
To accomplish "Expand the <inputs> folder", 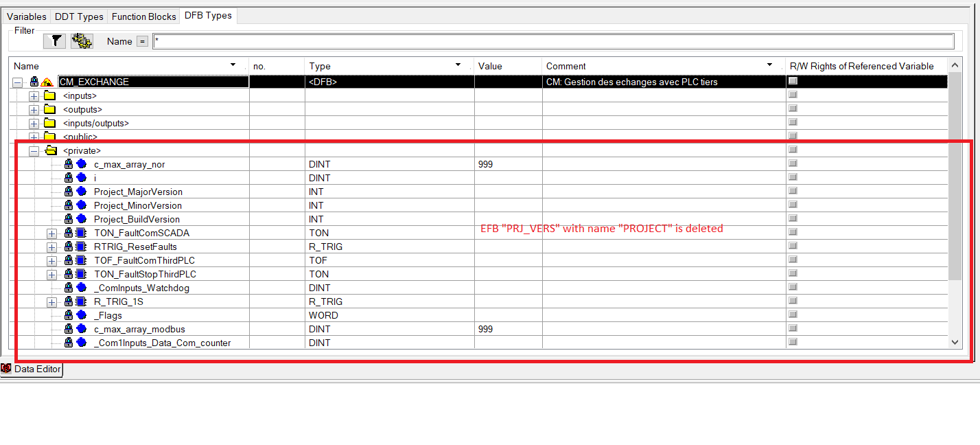I will pyautogui.click(x=34, y=95).
